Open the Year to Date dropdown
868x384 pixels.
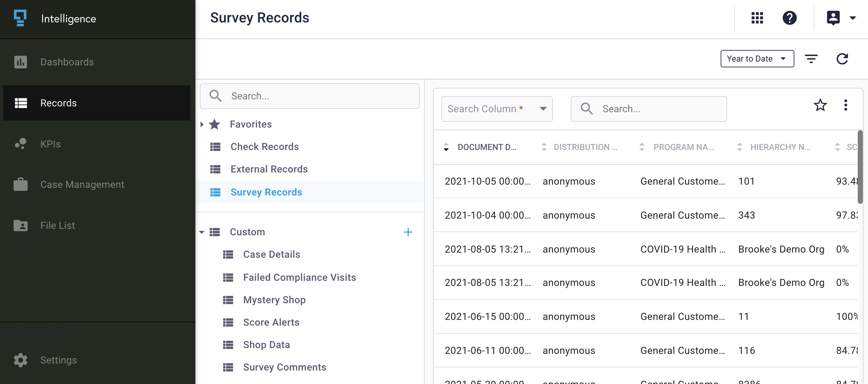coord(757,59)
